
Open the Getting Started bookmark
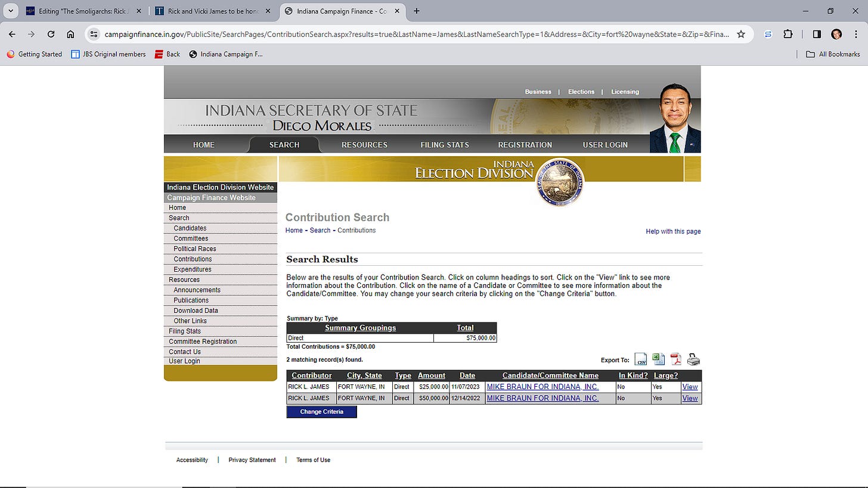point(34,54)
